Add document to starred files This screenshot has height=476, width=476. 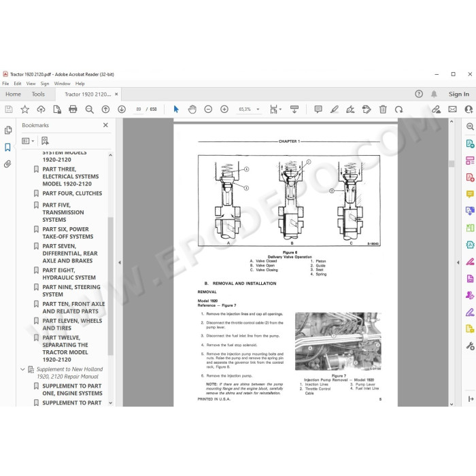[x=25, y=109]
